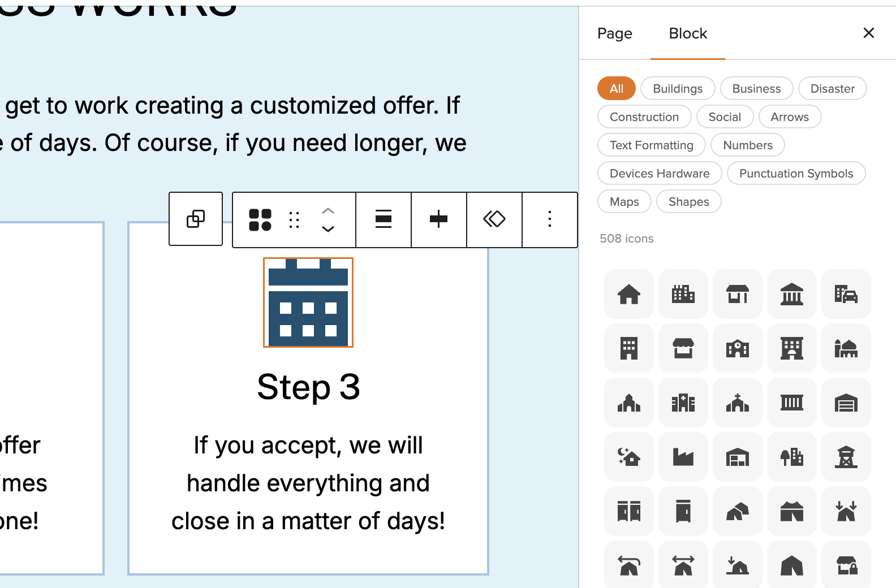This screenshot has height=588, width=896.
Task: Click the warehouse garage icon
Action: pyautogui.click(x=846, y=403)
